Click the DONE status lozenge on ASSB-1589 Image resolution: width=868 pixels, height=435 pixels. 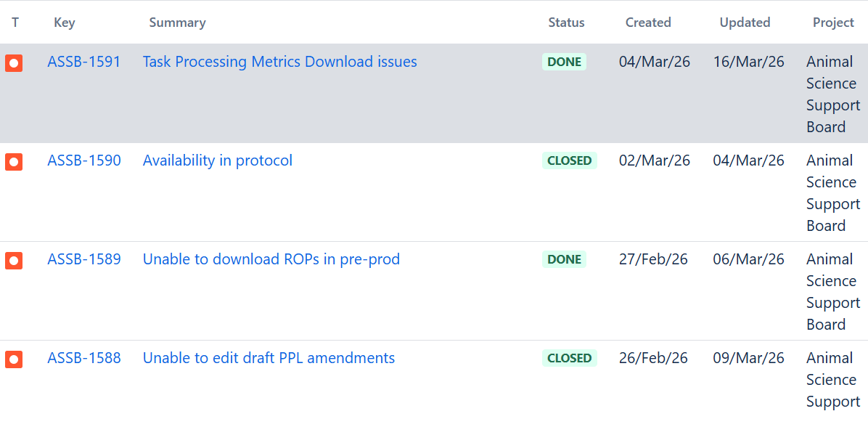[564, 259]
